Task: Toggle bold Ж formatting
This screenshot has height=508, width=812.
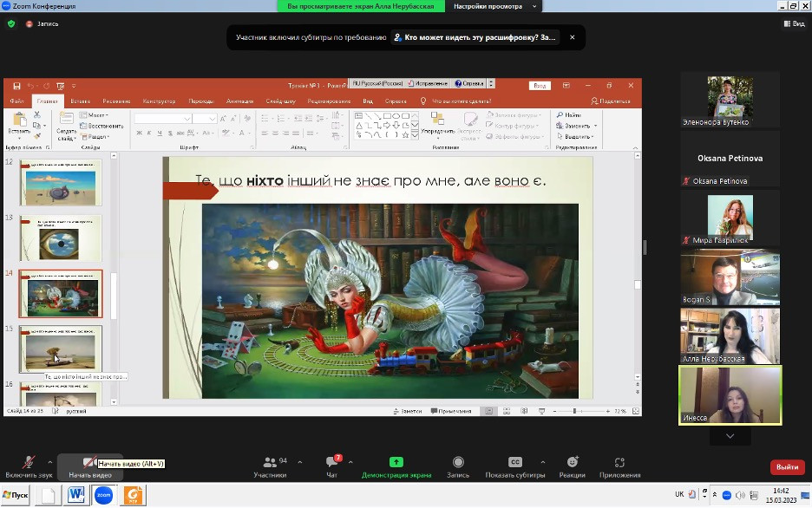Action: 139,133
